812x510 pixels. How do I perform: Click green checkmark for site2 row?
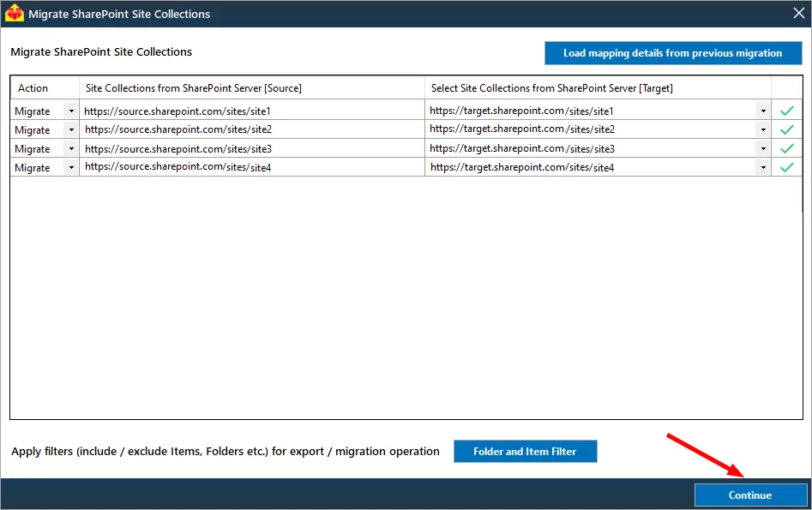[x=786, y=129]
